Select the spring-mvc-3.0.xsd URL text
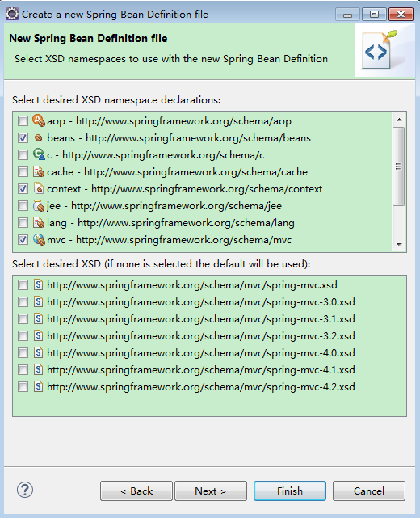420x518 pixels. (x=201, y=302)
